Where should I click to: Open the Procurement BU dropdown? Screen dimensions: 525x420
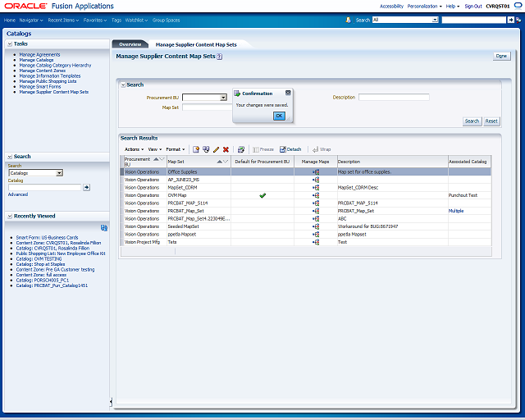[x=223, y=98]
